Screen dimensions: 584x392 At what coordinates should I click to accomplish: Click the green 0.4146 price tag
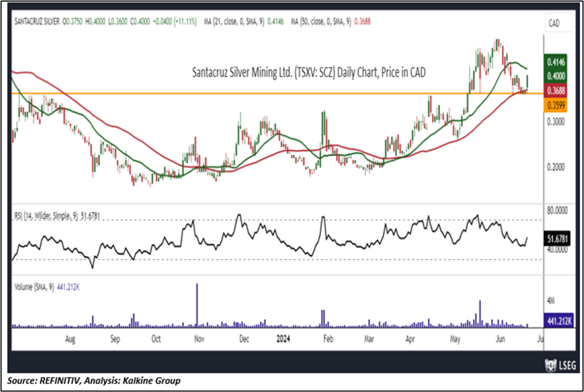557,62
